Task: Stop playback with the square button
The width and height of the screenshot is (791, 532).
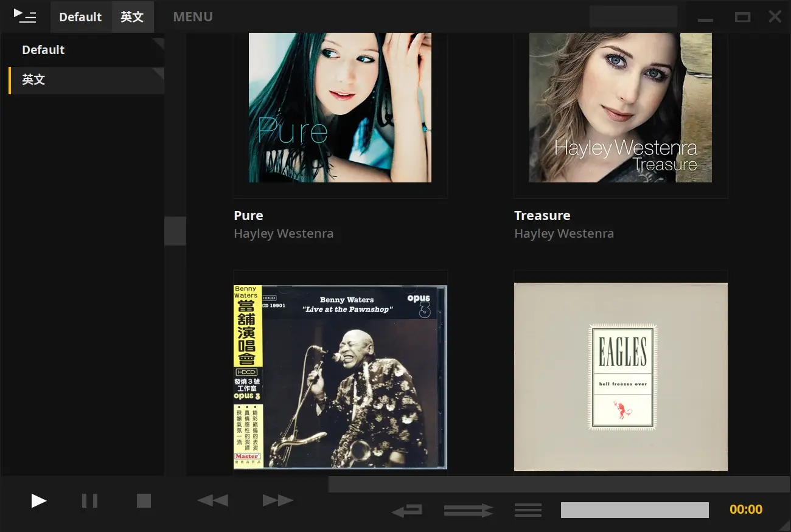Action: point(144,500)
